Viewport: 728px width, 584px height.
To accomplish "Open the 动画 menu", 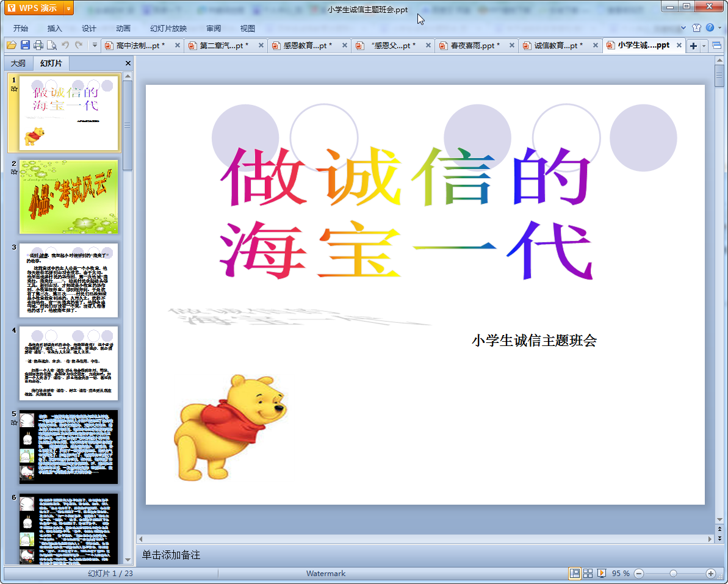I will point(123,28).
